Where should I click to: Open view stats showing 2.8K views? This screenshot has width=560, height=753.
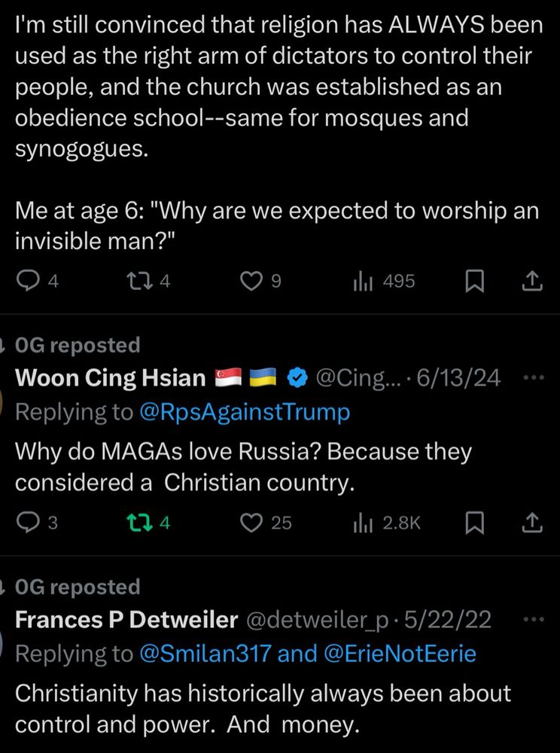click(x=361, y=523)
